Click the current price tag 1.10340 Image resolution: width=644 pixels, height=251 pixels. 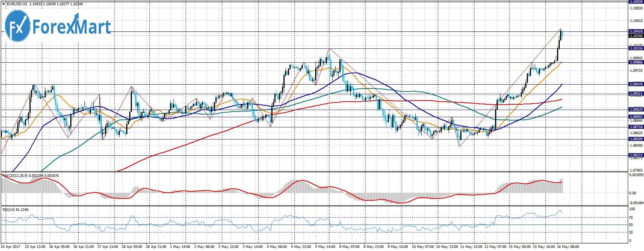(636, 36)
